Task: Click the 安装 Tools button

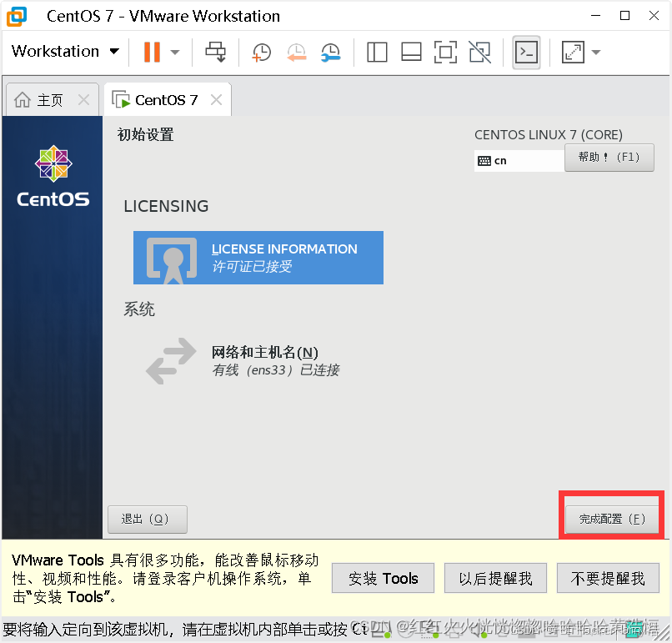Action: [x=384, y=578]
